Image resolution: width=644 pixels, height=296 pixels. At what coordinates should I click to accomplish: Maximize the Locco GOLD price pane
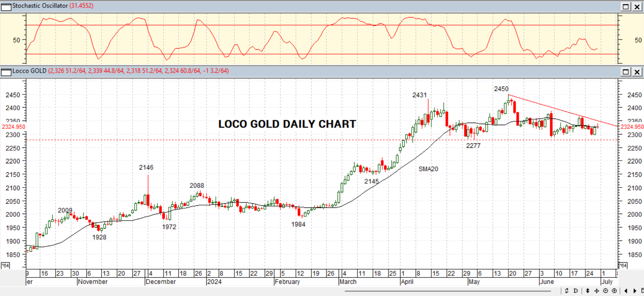[626, 72]
